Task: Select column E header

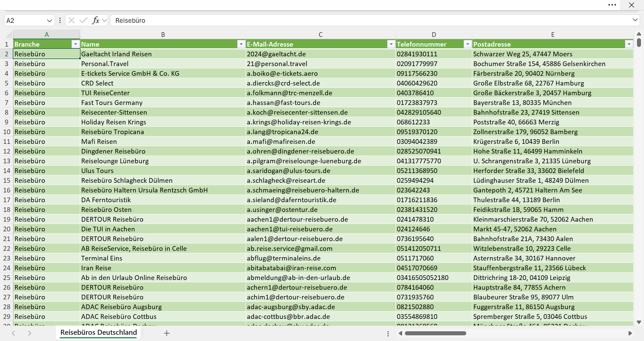Action: tap(553, 35)
